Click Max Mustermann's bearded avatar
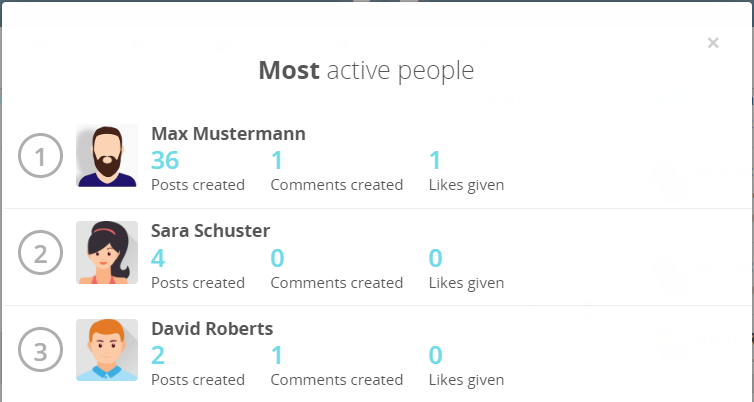This screenshot has width=754, height=402. tap(107, 156)
